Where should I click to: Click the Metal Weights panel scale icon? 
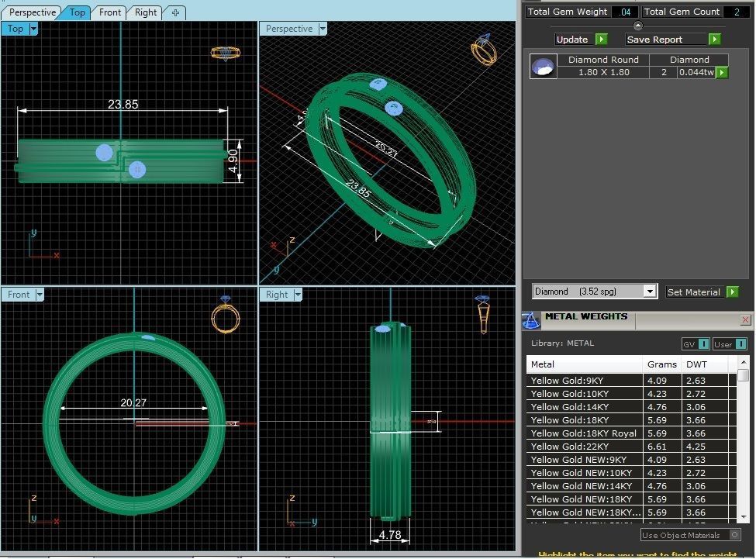click(x=531, y=320)
